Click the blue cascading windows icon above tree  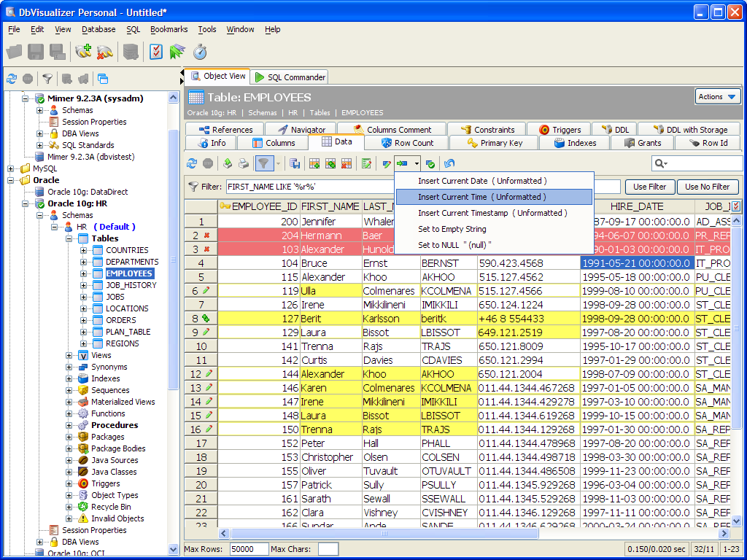pyautogui.click(x=103, y=79)
